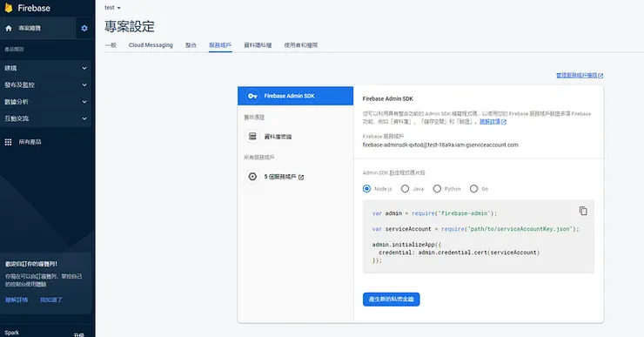Click 瞭解詳情 in the sidebar notice
The height and width of the screenshot is (337, 644).
pos(17,300)
